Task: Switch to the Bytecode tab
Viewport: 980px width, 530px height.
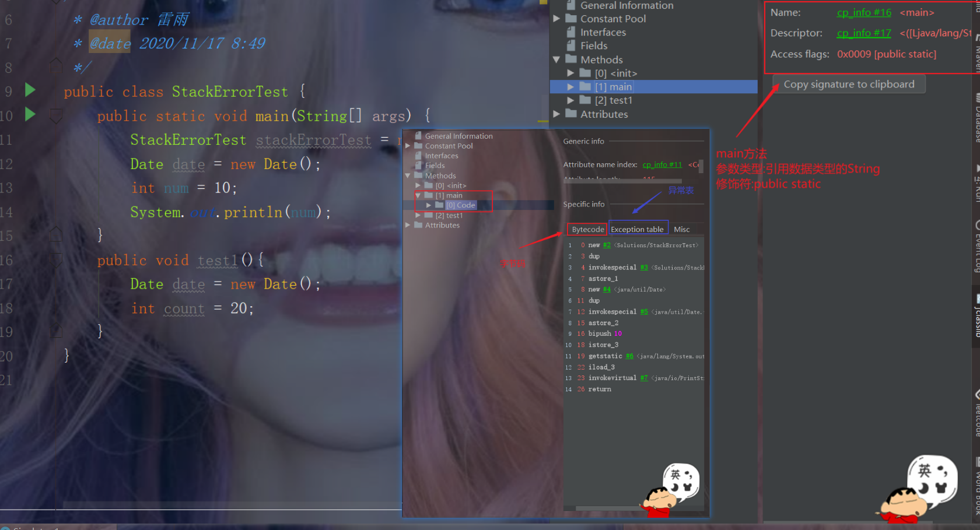Action: pyautogui.click(x=588, y=229)
